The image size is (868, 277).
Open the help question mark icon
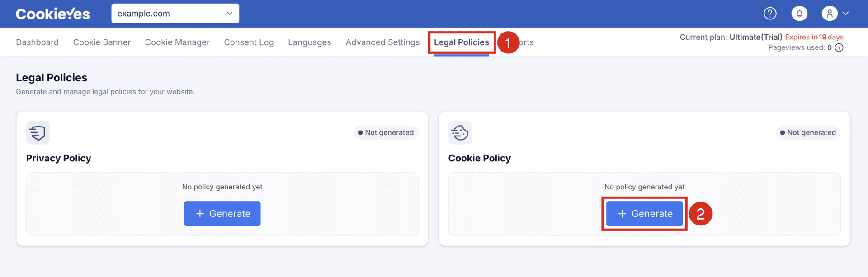coord(770,14)
